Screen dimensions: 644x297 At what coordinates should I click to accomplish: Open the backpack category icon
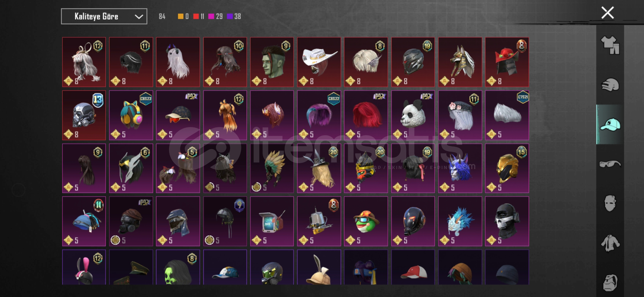coord(610,282)
